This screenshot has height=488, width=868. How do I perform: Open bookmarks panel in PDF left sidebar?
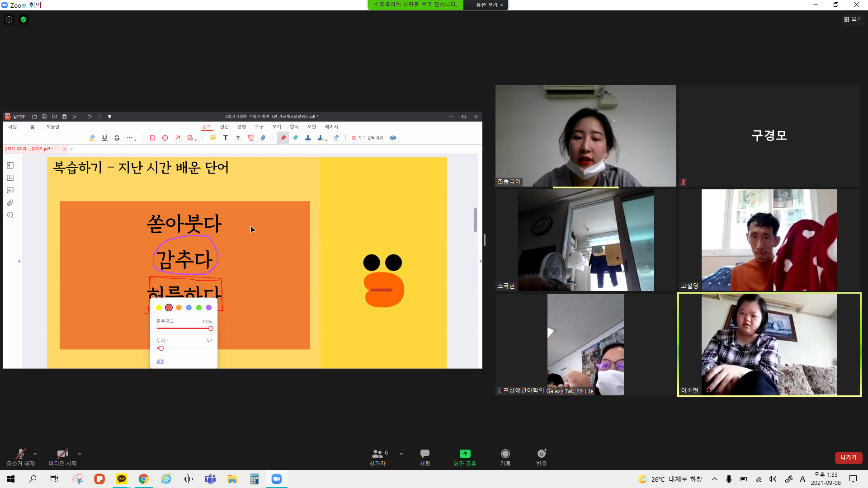[10, 178]
